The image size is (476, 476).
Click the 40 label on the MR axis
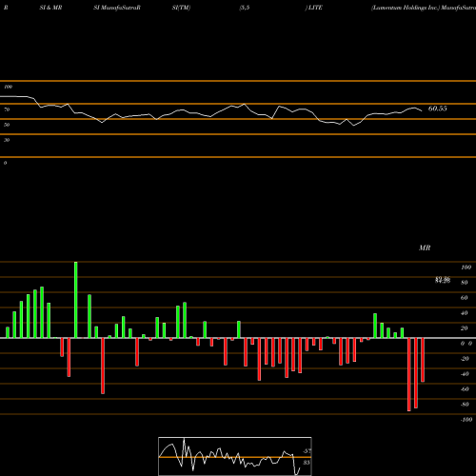pos(465,313)
